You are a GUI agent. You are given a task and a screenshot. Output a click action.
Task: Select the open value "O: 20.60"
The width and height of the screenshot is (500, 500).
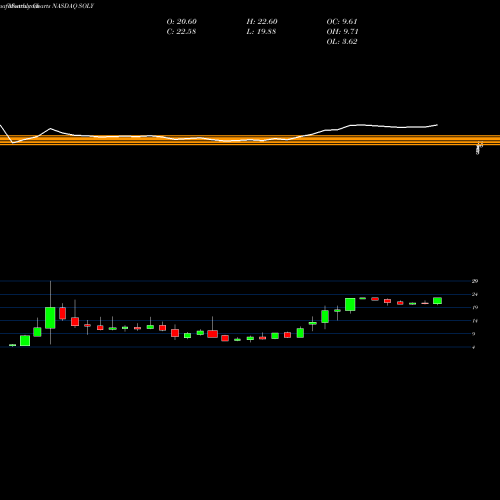coord(182,22)
